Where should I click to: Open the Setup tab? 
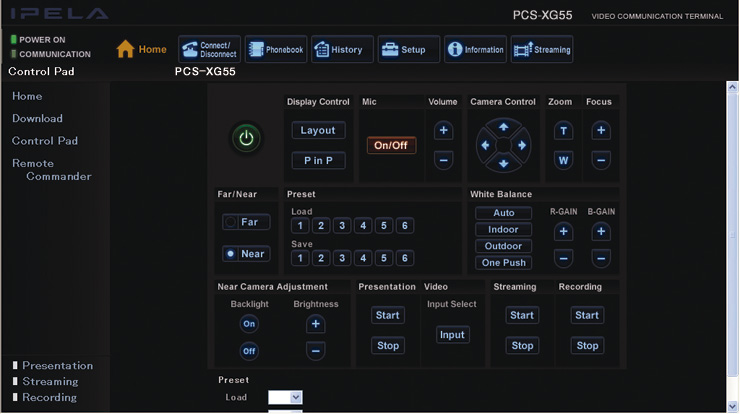(408, 50)
